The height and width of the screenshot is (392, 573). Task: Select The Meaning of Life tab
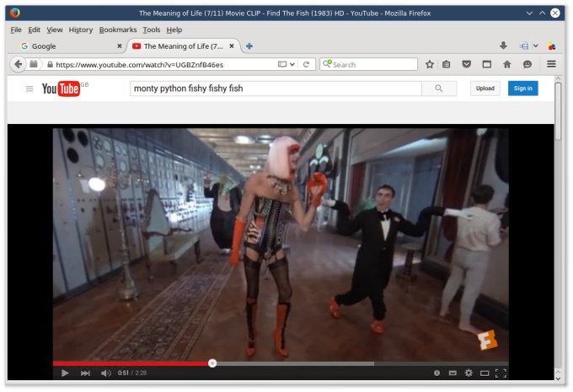coord(183,46)
